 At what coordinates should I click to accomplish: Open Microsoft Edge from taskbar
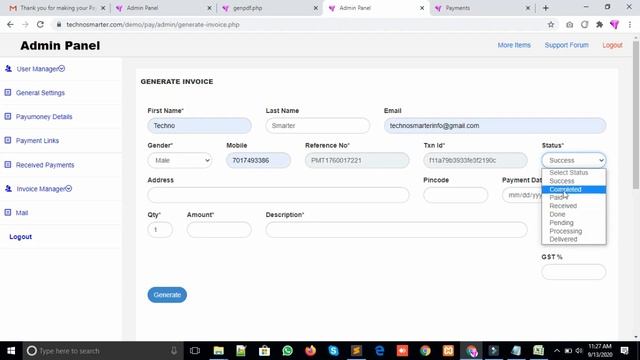pos(380,351)
